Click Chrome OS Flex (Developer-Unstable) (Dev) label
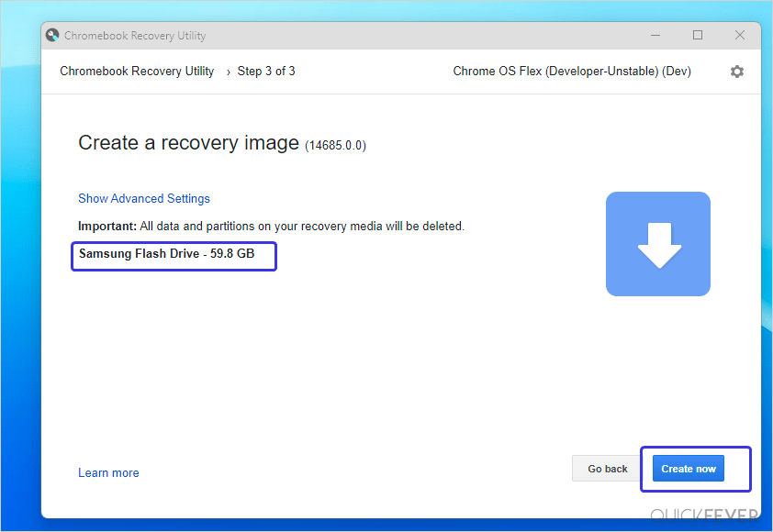The width and height of the screenshot is (773, 532). pyautogui.click(x=572, y=72)
